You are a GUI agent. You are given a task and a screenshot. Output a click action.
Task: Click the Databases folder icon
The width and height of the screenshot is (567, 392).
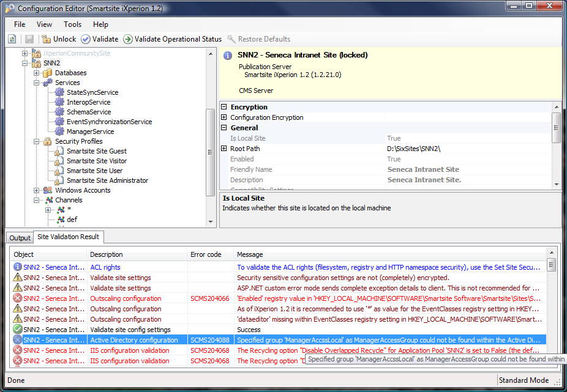(x=48, y=73)
